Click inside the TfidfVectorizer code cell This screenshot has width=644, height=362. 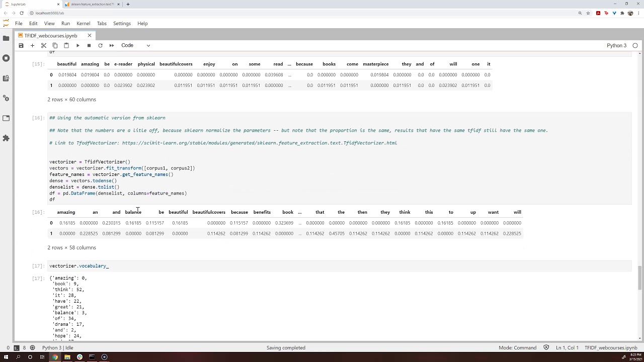pos(340,158)
